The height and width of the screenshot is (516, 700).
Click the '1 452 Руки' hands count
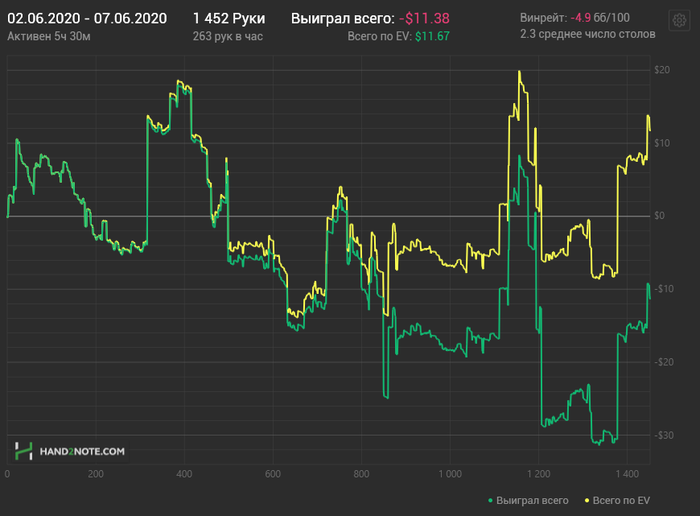[x=229, y=18]
